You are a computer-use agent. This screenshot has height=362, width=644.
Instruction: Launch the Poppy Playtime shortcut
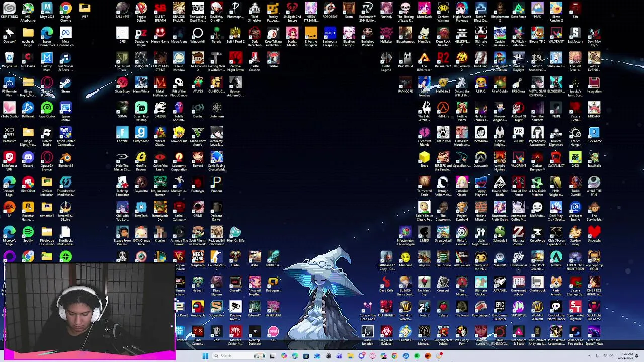pyautogui.click(x=481, y=186)
